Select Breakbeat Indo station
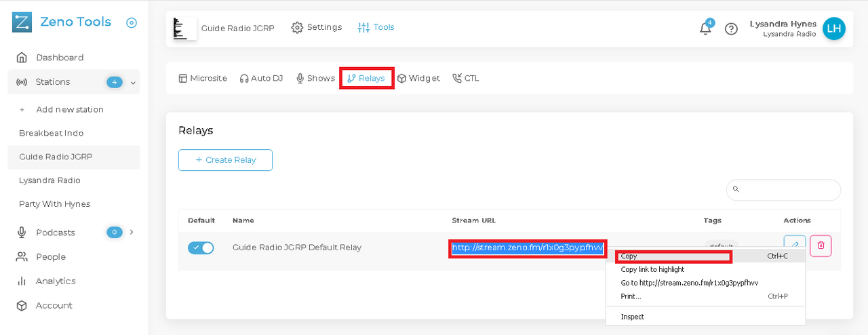 52,133
